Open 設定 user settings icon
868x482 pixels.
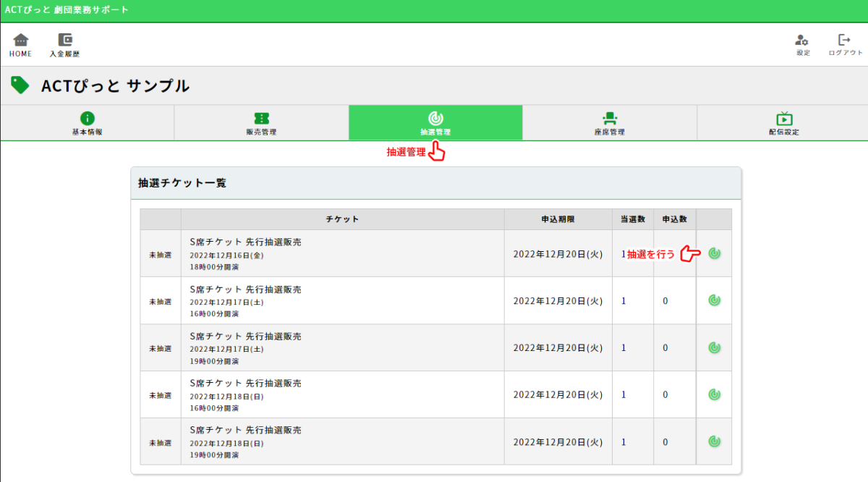[x=802, y=41]
